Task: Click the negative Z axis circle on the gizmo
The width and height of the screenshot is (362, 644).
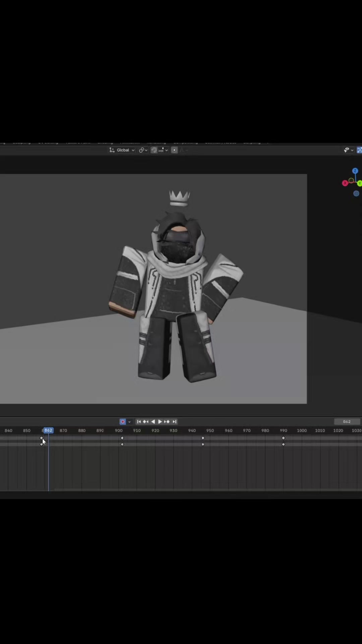Action: point(356,194)
